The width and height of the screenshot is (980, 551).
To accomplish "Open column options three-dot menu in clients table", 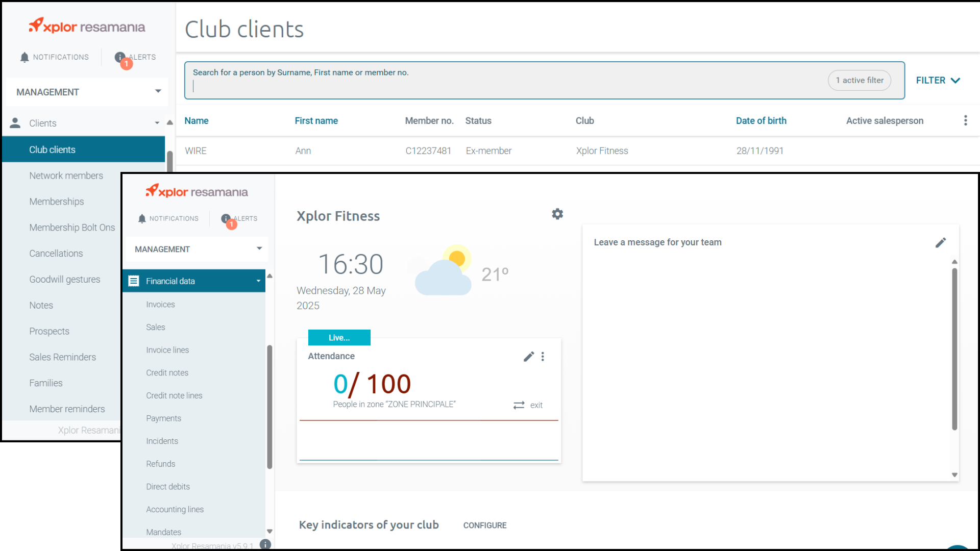I will [965, 120].
